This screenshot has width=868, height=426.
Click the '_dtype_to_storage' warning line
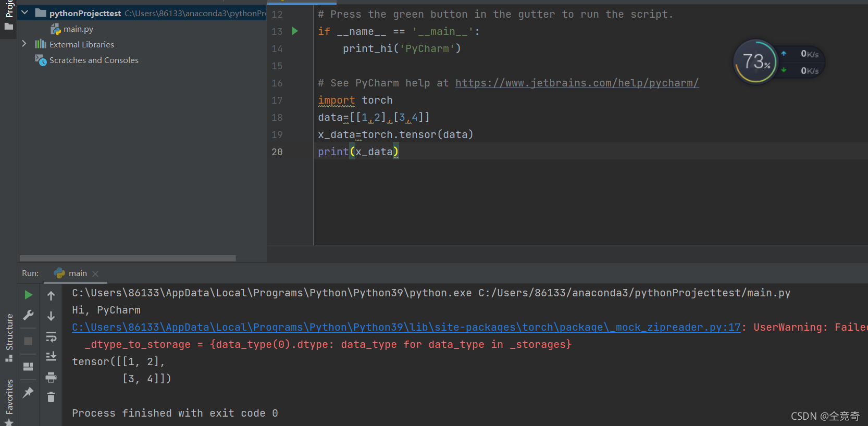click(328, 345)
